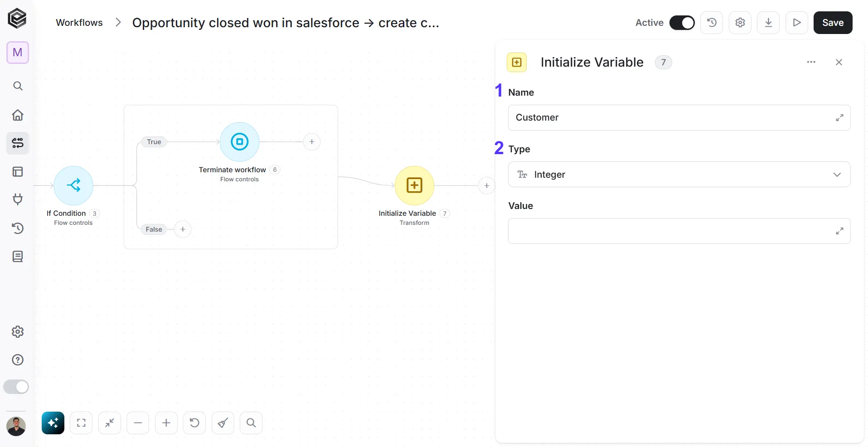Open the AI assistant sparkle button
The image size is (868, 447).
click(x=53, y=423)
